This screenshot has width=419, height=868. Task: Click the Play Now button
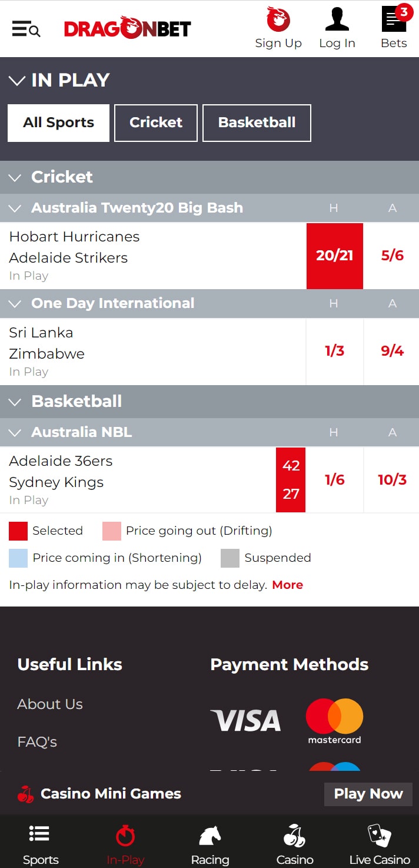[x=368, y=794]
